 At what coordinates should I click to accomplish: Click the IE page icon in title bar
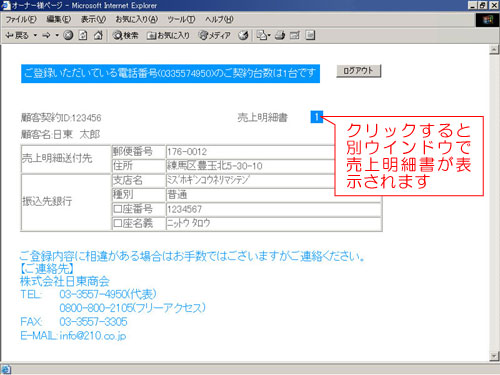coord(5,5)
